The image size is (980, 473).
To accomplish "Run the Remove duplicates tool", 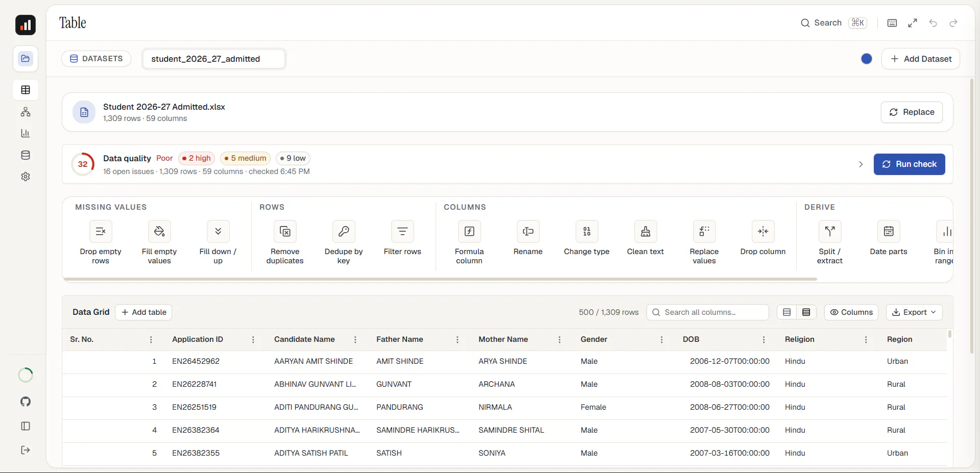I will pyautogui.click(x=285, y=242).
